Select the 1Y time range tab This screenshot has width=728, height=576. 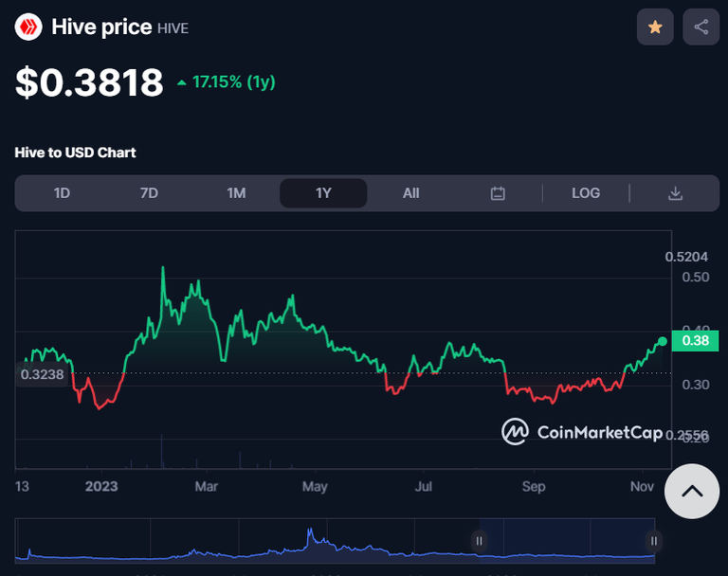323,193
